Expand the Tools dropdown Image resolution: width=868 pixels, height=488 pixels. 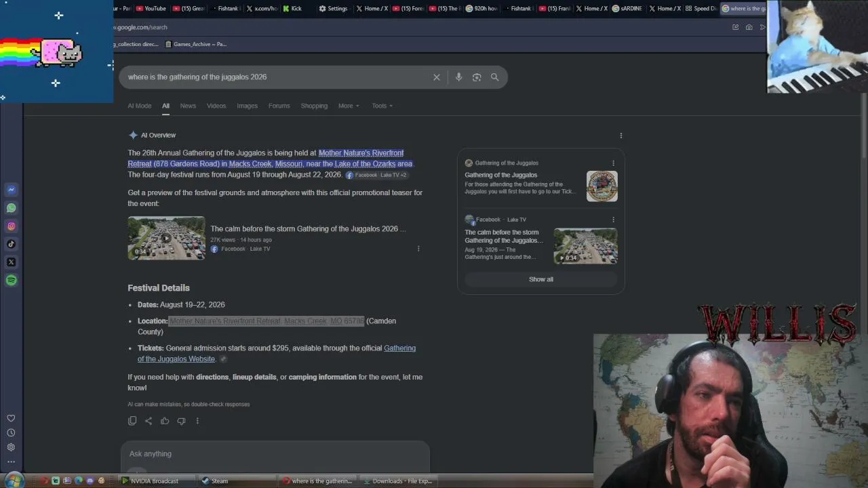(382, 106)
